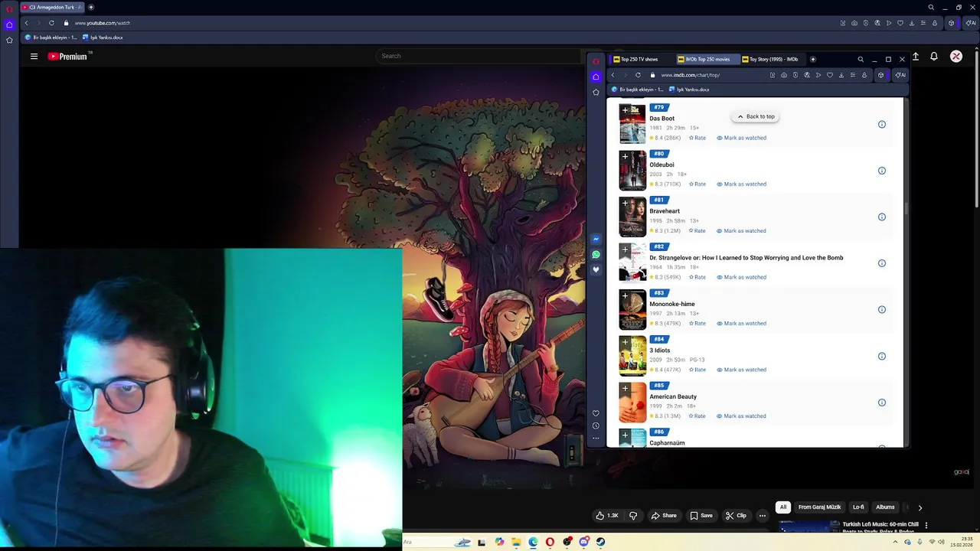Open the American Beauty title link
Screen dimensions: 980x551
point(673,396)
